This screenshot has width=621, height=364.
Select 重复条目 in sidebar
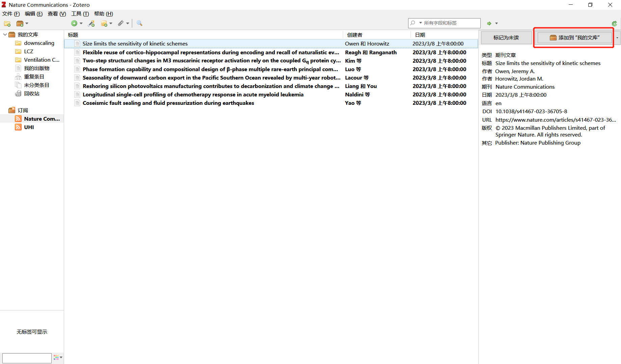(34, 77)
